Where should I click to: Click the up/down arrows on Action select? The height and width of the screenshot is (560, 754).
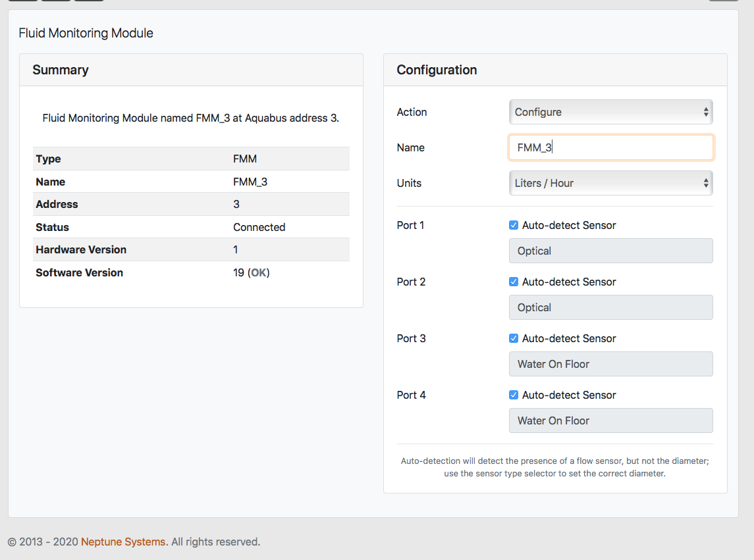coord(706,112)
